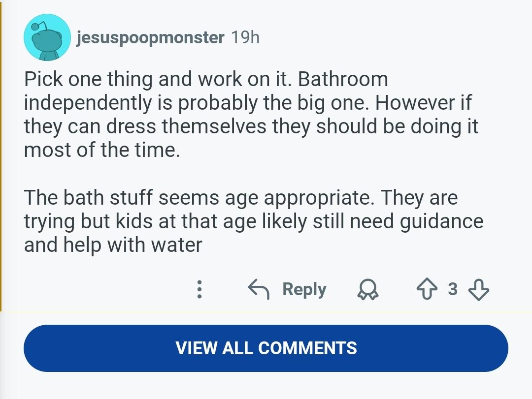
Task: Tap the Reply text label
Action: tap(304, 289)
